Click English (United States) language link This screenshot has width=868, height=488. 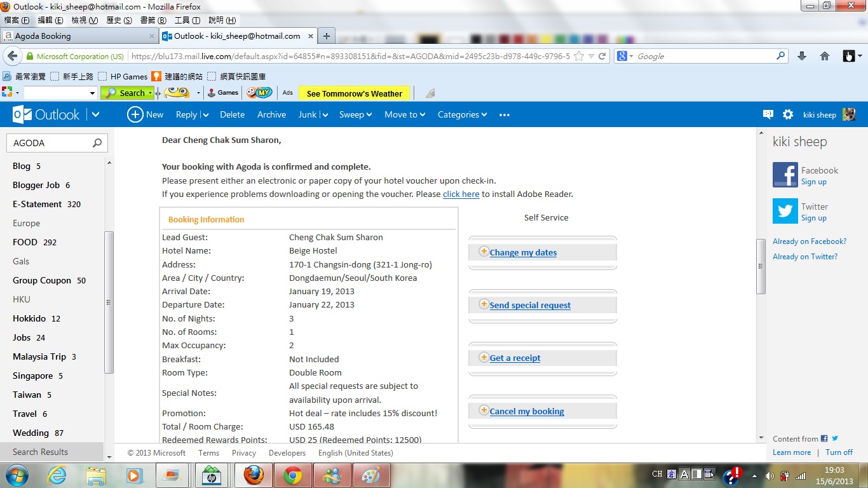click(355, 453)
